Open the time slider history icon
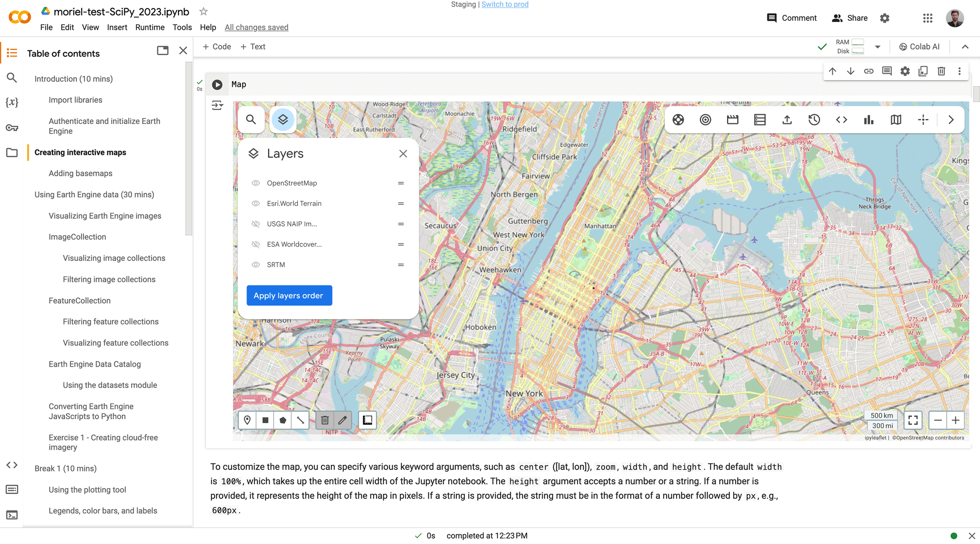 814,120
